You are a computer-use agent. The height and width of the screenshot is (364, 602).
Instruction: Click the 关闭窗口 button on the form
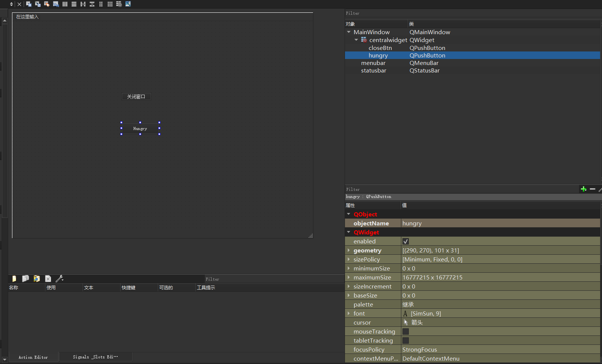pos(136,97)
